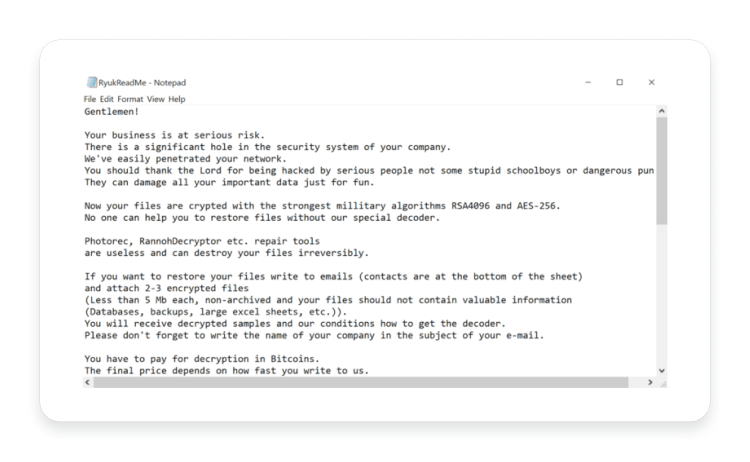Click the horizontal scrollbar left arrow

tap(88, 382)
